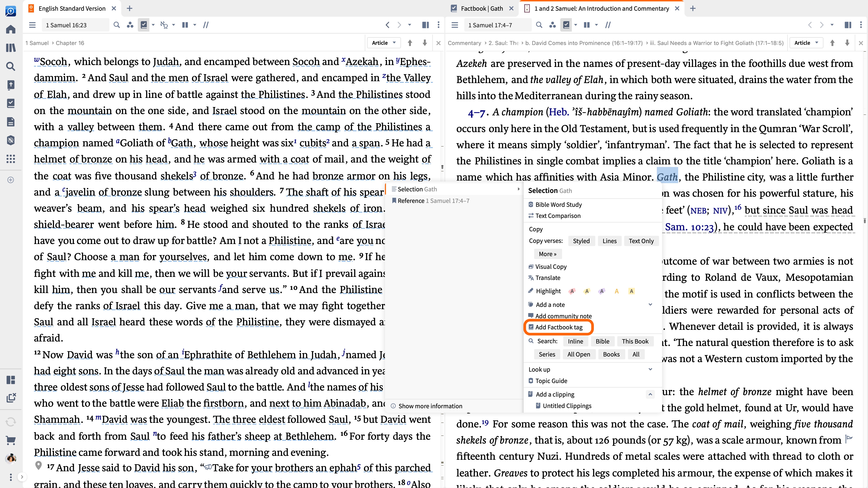
Task: Click the All Open search button
Action: pos(579,354)
